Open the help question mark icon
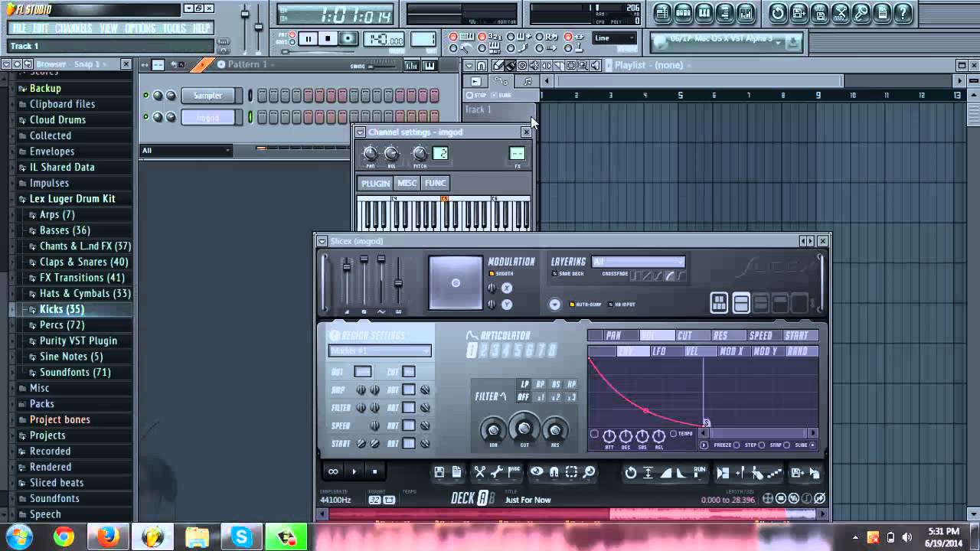This screenshot has width=980, height=551. coord(903,13)
